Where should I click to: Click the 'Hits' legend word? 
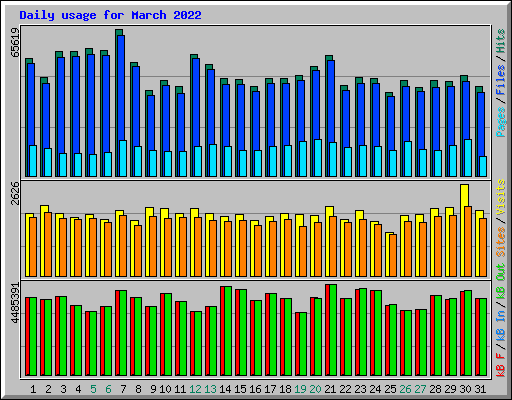tap(501, 41)
